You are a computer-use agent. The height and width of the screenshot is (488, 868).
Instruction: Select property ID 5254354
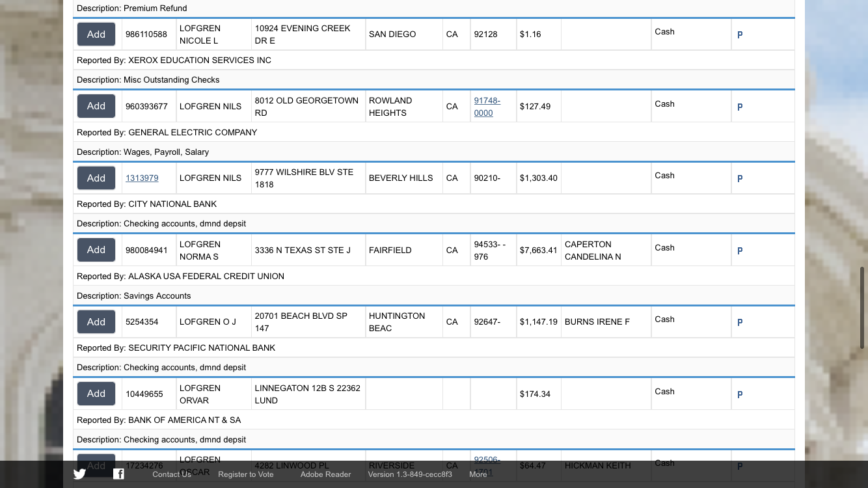(142, 322)
